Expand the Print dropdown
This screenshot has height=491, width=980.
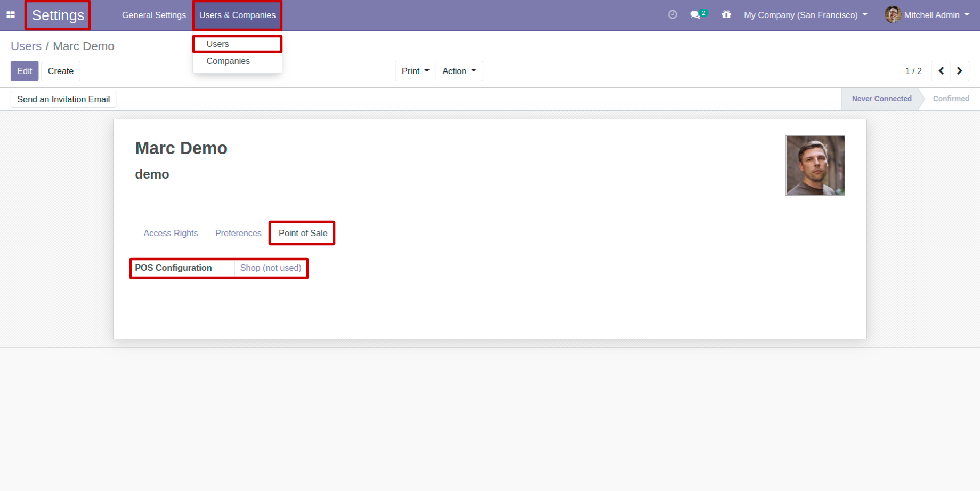[415, 71]
